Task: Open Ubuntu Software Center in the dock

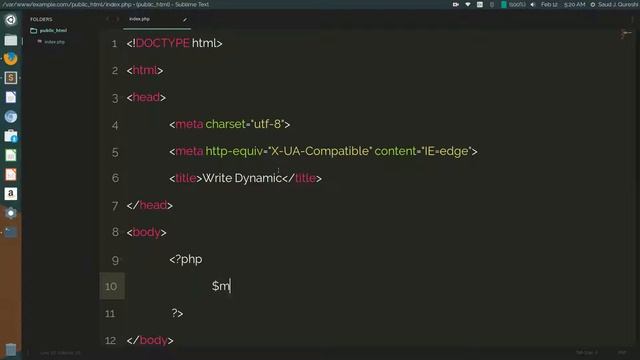Action: [11, 136]
